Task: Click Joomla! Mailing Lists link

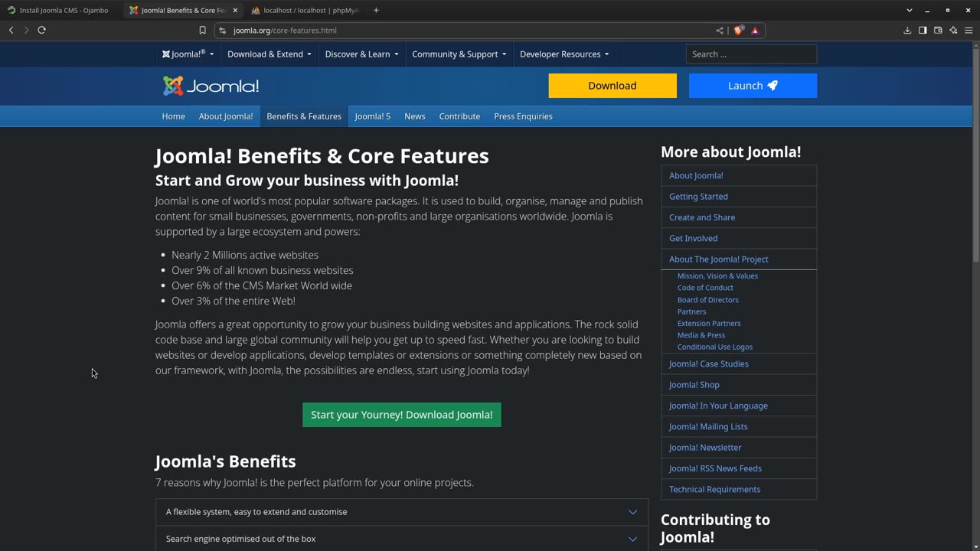Action: [708, 427]
